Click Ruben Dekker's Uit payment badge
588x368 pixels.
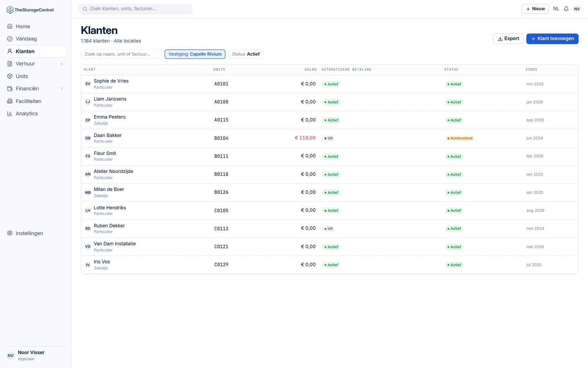(329, 229)
